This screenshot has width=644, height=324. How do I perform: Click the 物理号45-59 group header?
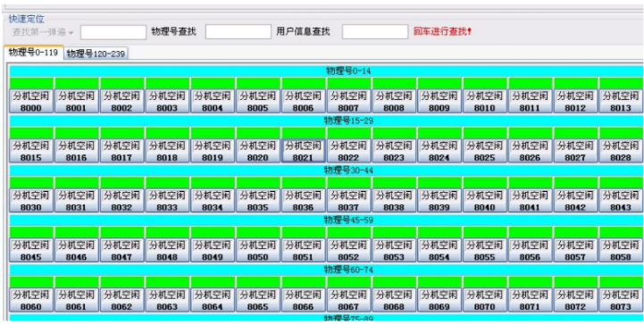click(x=326, y=220)
